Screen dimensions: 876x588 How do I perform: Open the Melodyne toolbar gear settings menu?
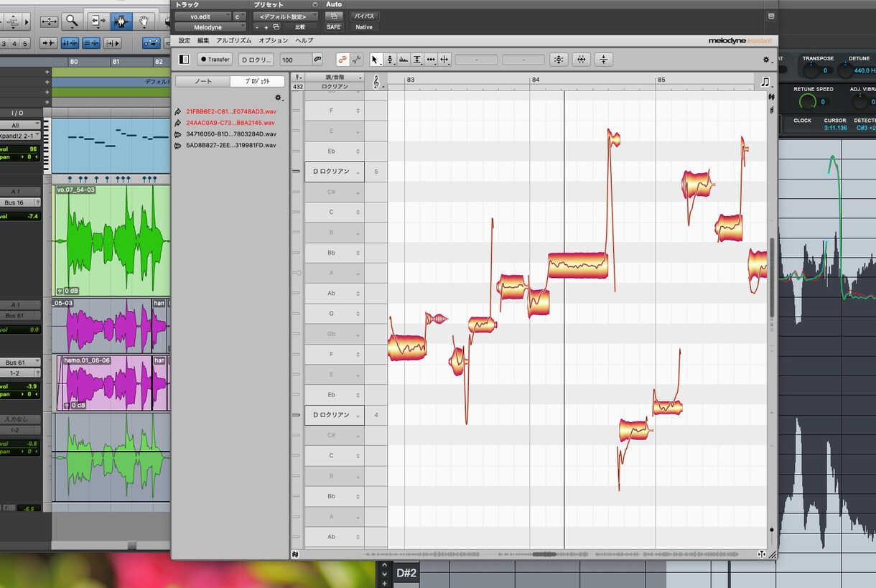(766, 60)
